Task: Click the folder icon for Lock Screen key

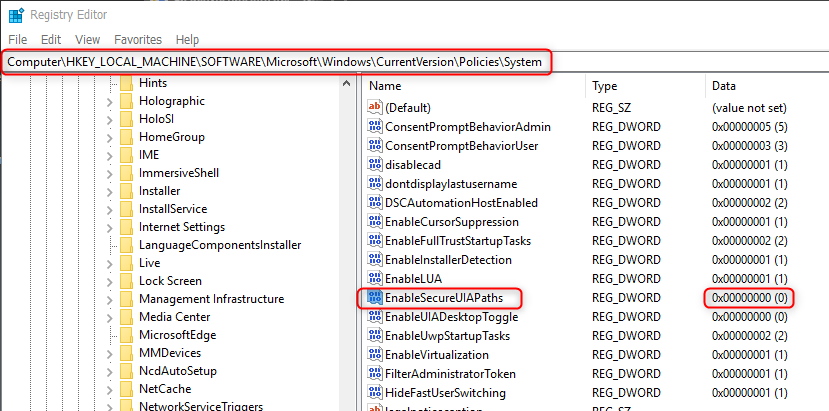Action: pyautogui.click(x=126, y=281)
